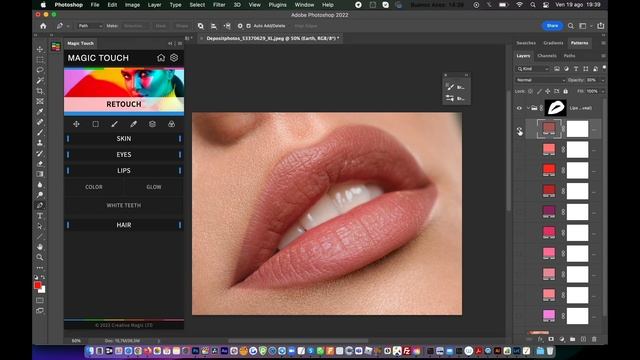Select the Clone Stamp tool
Viewport: 640px width, 360px height.
40,143
